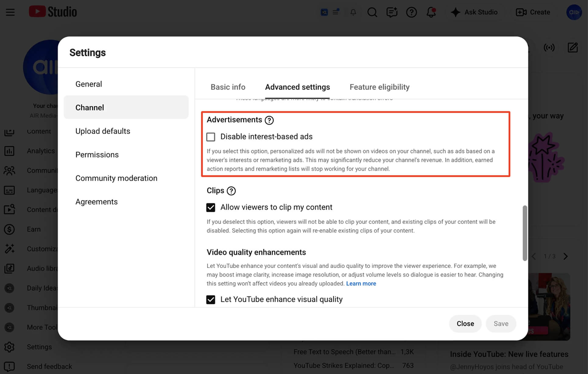Uncheck Allow viewers to clip my content
588x374 pixels.
(x=211, y=207)
